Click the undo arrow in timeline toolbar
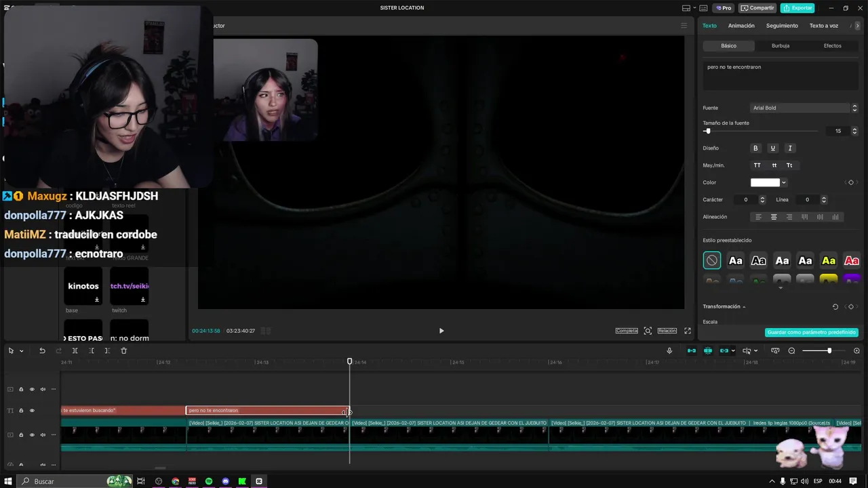Screen dimensions: 868x488 pyautogui.click(x=42, y=350)
